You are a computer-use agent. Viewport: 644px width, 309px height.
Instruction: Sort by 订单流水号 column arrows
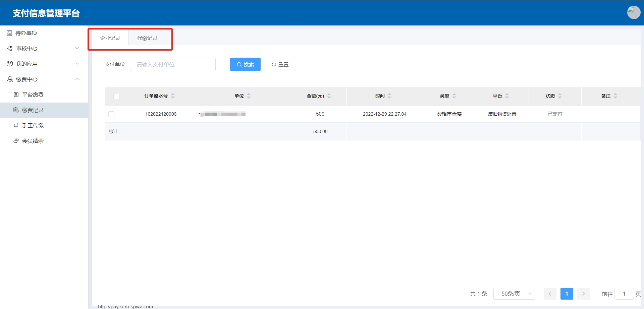tap(173, 96)
